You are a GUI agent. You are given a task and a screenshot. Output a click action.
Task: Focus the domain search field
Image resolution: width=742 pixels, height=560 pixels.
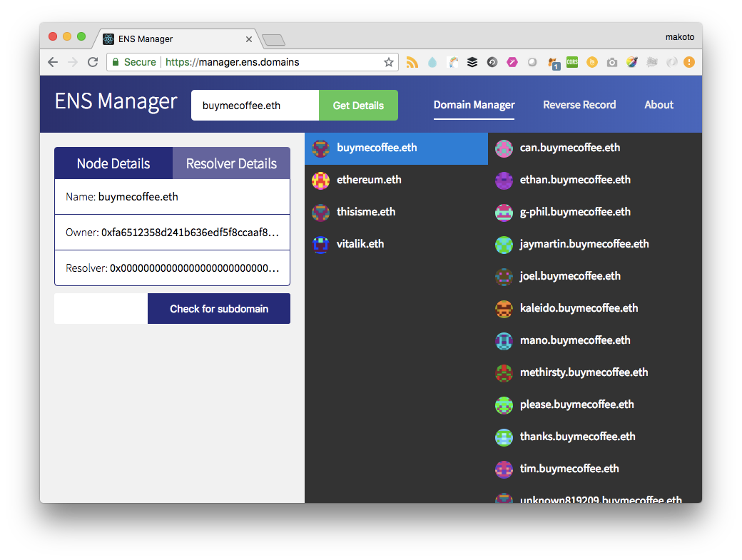coord(255,105)
